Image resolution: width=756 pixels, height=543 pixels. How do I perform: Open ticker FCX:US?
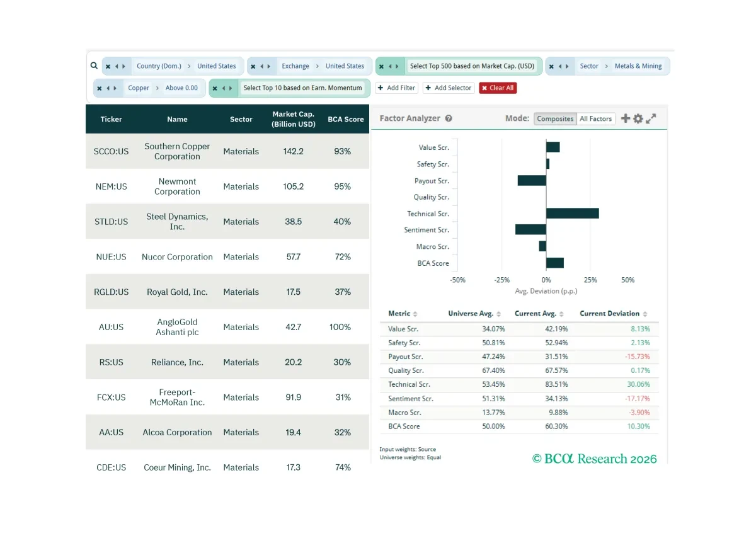coord(112,397)
